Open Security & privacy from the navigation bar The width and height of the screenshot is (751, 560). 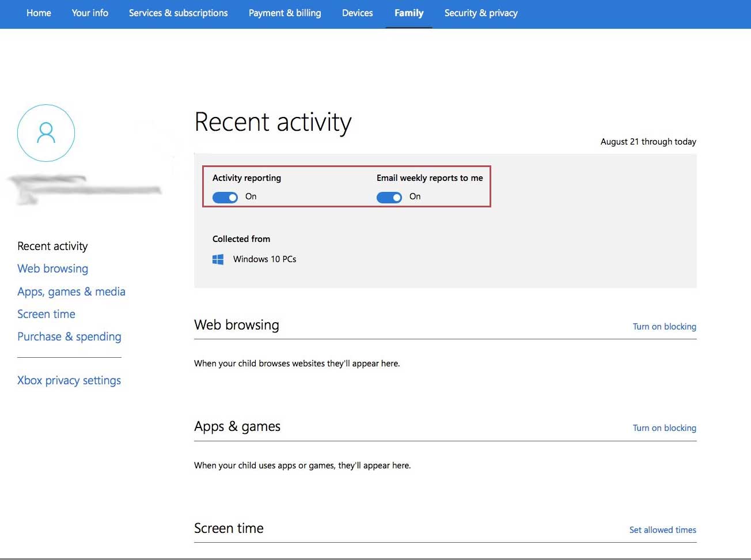click(x=481, y=13)
